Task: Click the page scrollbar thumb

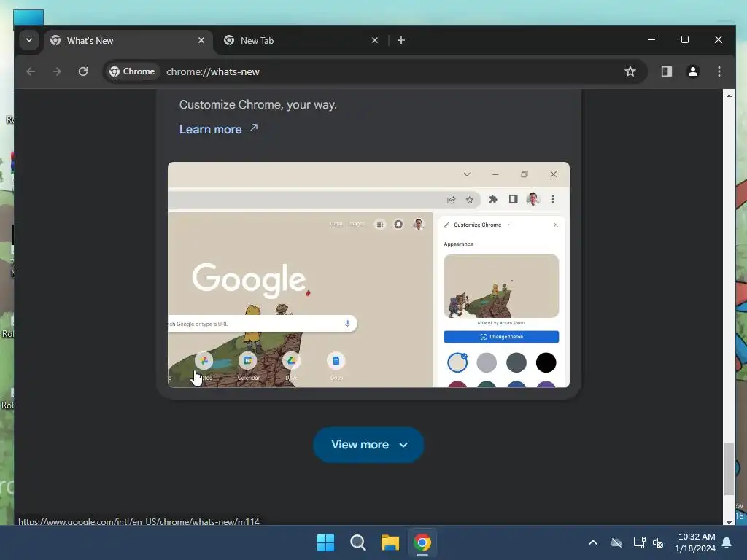Action: point(729,470)
